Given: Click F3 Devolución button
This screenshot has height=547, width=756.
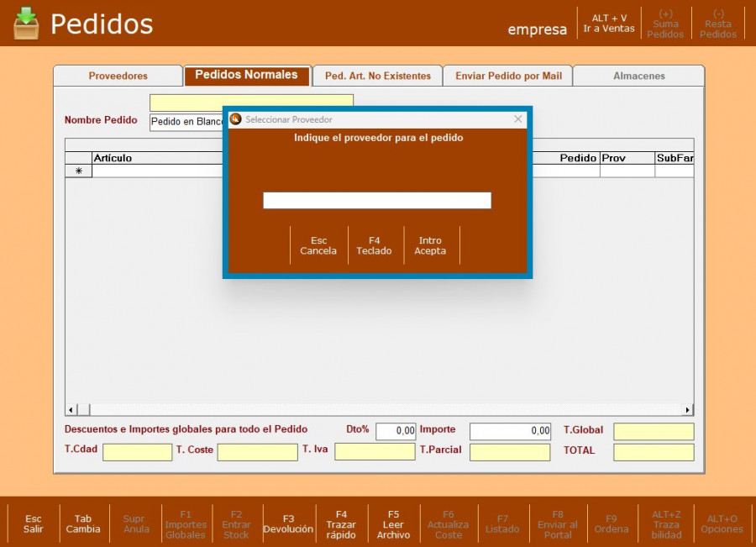Looking at the screenshot, I should 288,523.
